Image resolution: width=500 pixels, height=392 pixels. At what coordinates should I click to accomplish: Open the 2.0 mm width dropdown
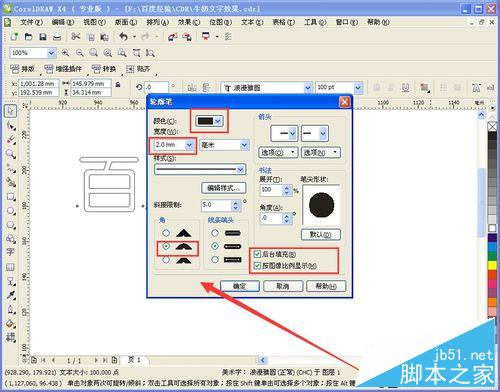click(x=189, y=145)
